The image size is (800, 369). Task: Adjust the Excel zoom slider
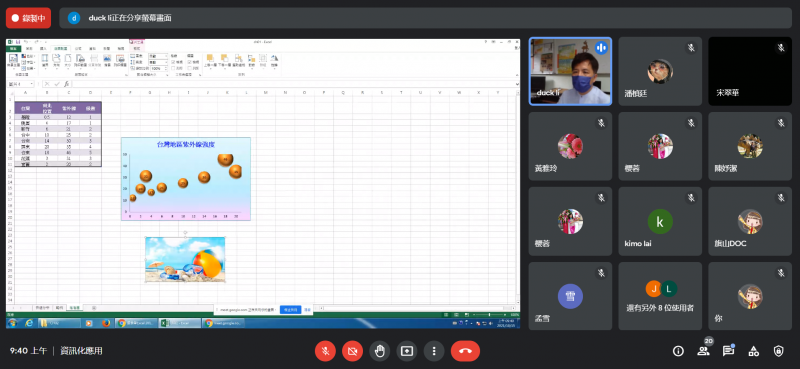click(x=490, y=315)
